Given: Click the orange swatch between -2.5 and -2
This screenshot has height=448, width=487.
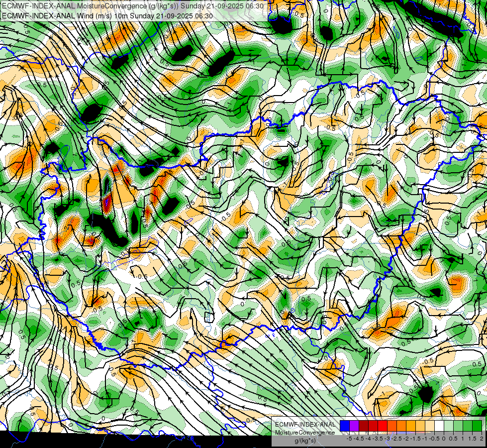Looking at the screenshot, I should [401, 426].
